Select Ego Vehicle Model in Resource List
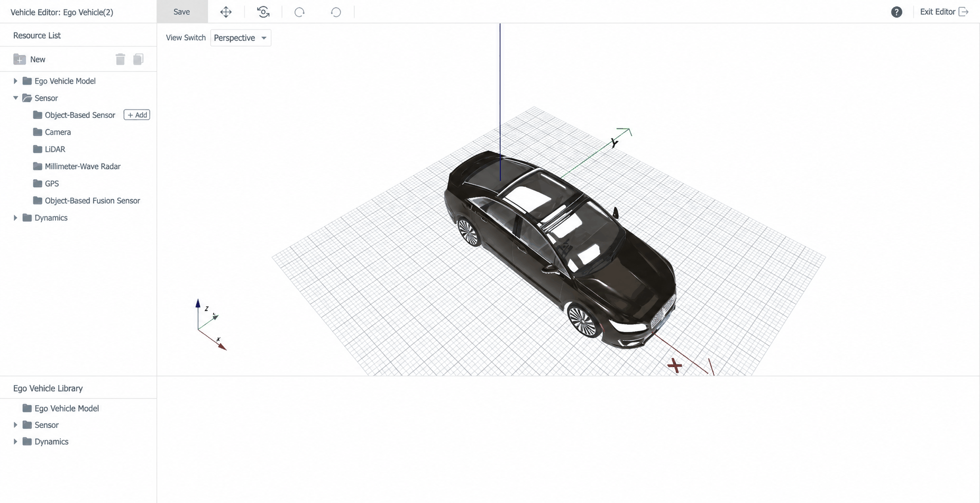The height and width of the screenshot is (503, 980). pos(59,81)
